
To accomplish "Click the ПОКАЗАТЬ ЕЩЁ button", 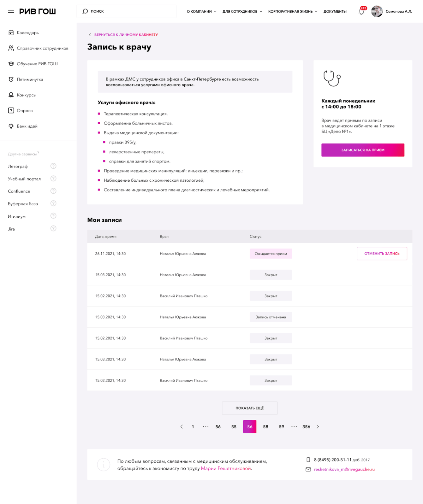I will [250, 408].
